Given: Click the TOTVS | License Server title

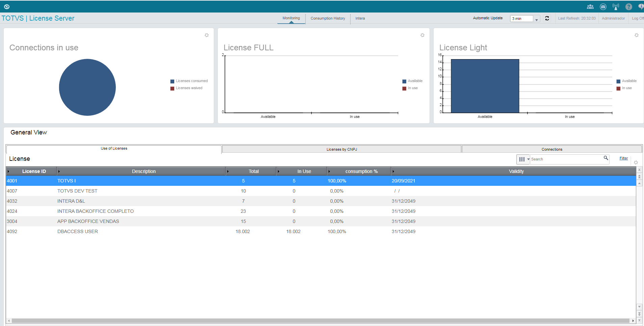Looking at the screenshot, I should 38,18.
